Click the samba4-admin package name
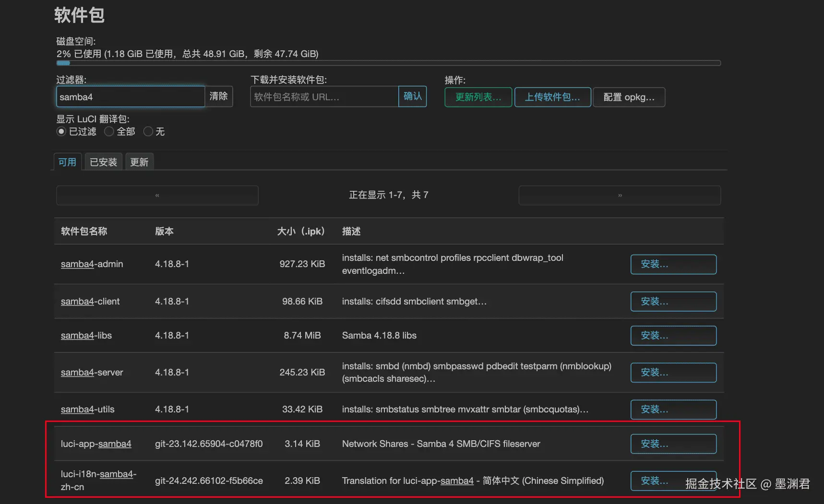This screenshot has height=504, width=824. point(92,264)
